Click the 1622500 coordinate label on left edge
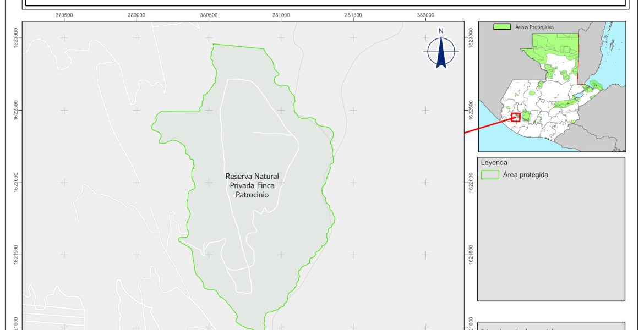 click(x=15, y=110)
